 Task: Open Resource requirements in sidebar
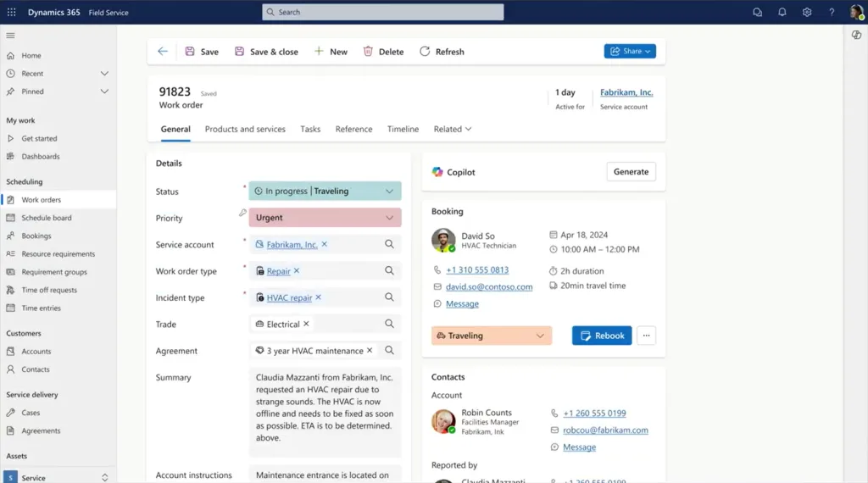[58, 254]
